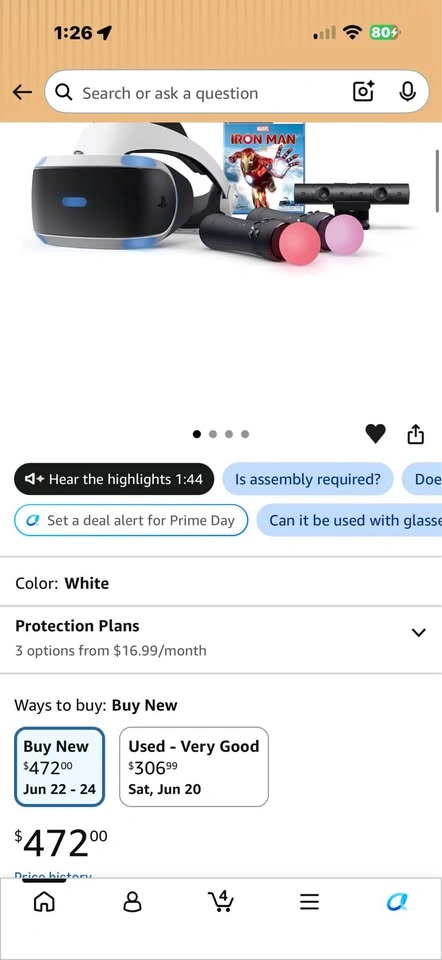442x960 pixels.
Task: Play Hear the highlights audio
Action: click(114, 479)
